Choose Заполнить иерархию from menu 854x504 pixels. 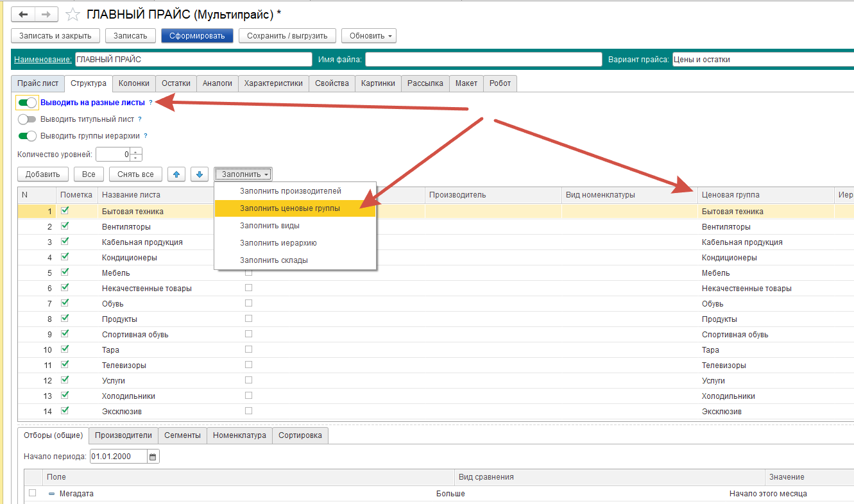(x=295, y=243)
